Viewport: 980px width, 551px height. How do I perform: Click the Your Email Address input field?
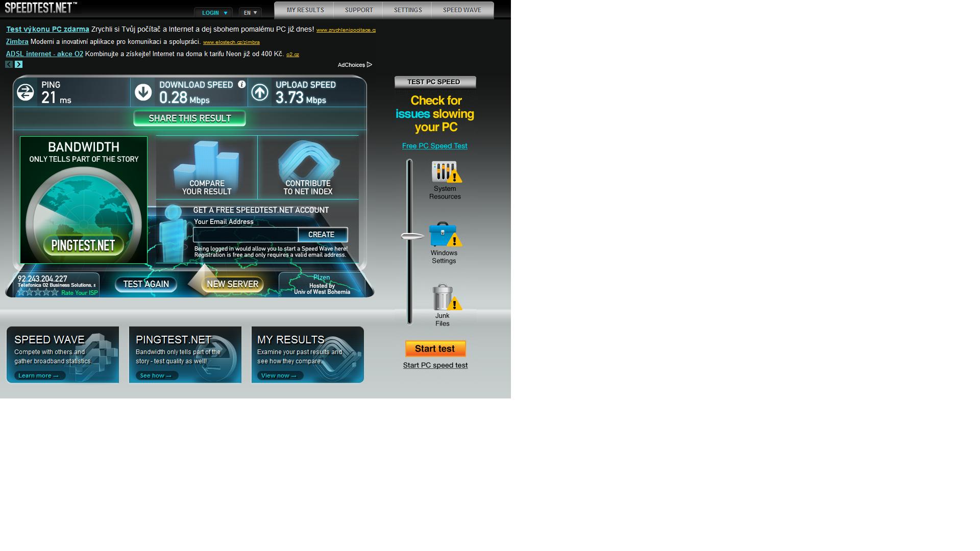pyautogui.click(x=246, y=235)
